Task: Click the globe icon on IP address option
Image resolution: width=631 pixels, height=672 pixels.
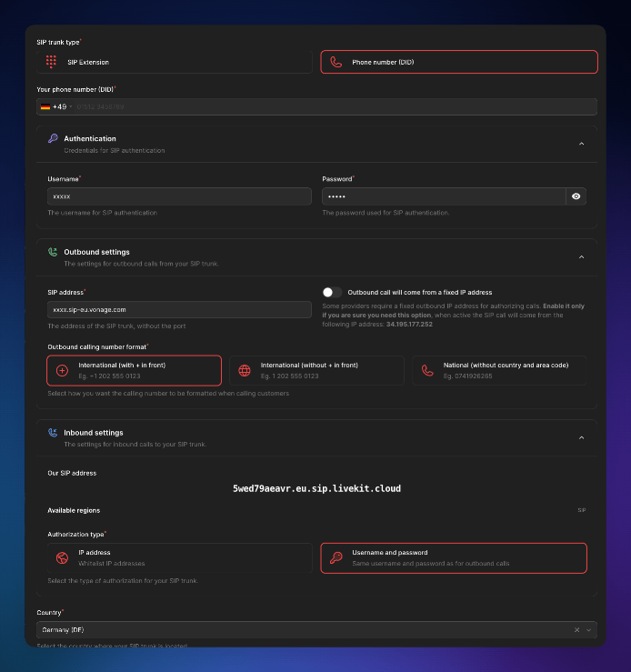Action: [x=62, y=558]
